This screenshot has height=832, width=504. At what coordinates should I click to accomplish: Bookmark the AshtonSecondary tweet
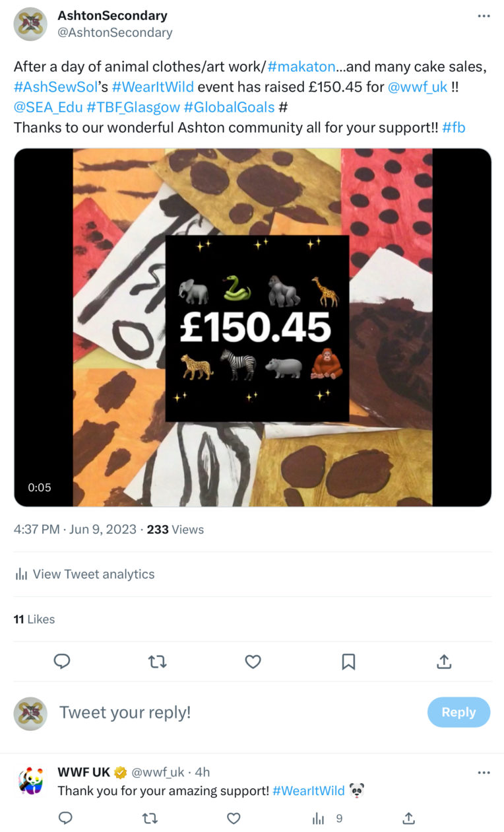pyautogui.click(x=348, y=661)
